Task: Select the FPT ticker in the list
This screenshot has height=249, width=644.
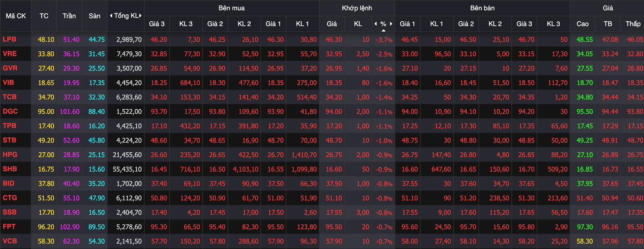Action: coord(9,227)
